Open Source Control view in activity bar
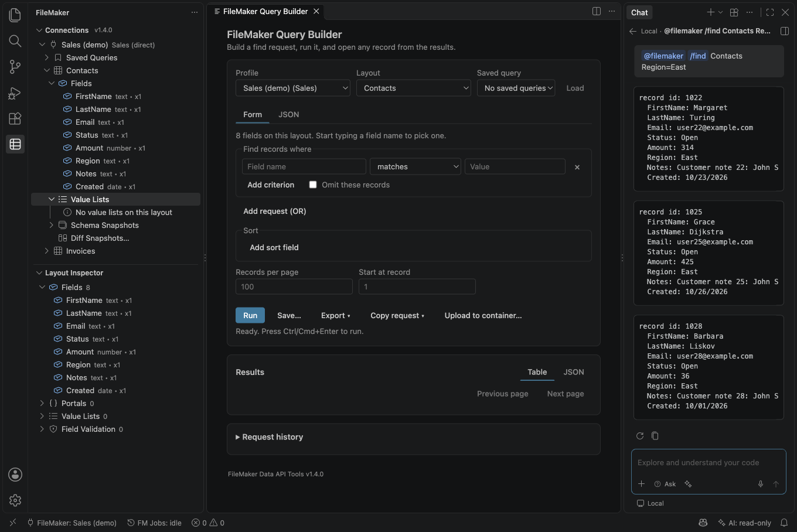This screenshot has height=532, width=797. [x=15, y=67]
